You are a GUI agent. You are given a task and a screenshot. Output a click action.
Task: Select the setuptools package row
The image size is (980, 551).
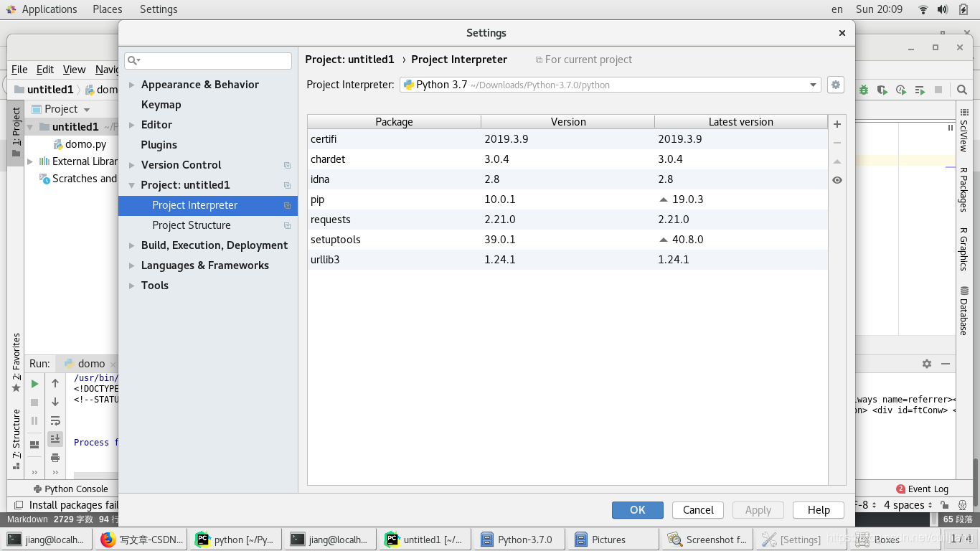567,240
